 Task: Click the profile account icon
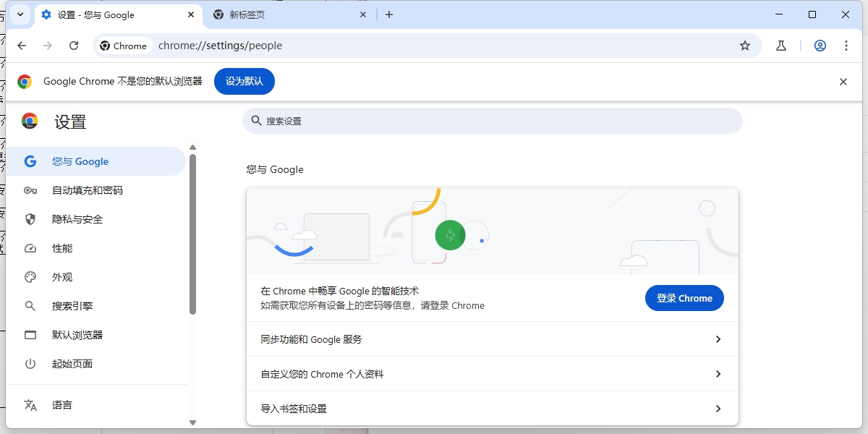(x=820, y=45)
